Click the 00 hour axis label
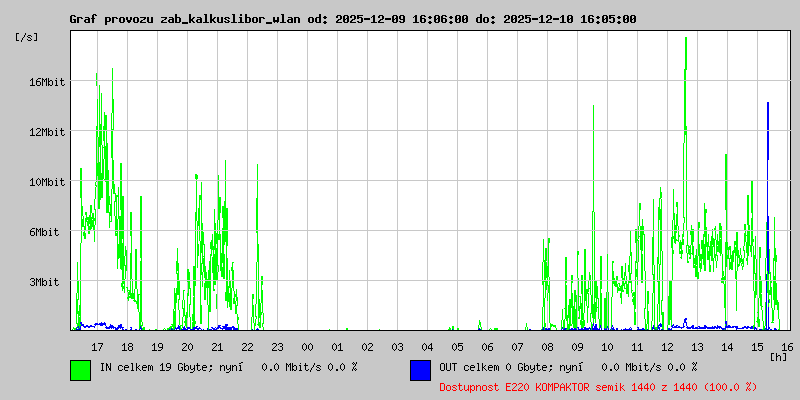This screenshot has width=800, height=400. click(307, 347)
